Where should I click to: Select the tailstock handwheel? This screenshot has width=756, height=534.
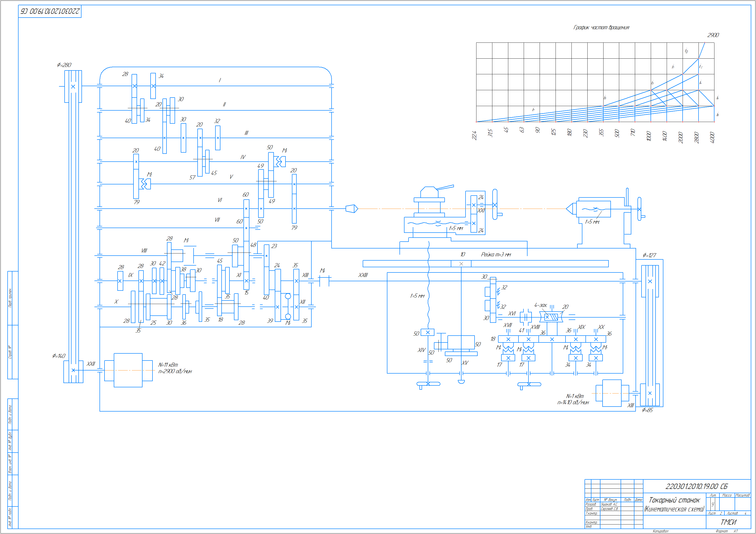[x=639, y=209]
